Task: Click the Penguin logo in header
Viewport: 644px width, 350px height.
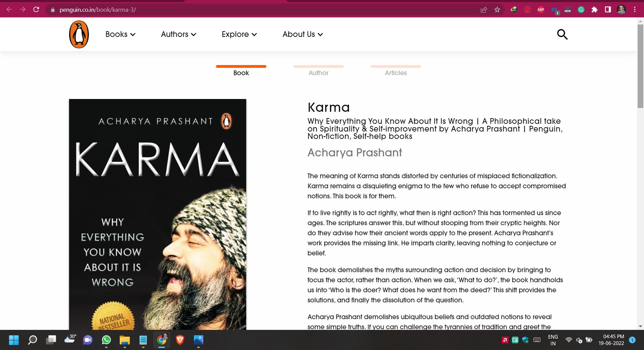Action: tap(79, 34)
